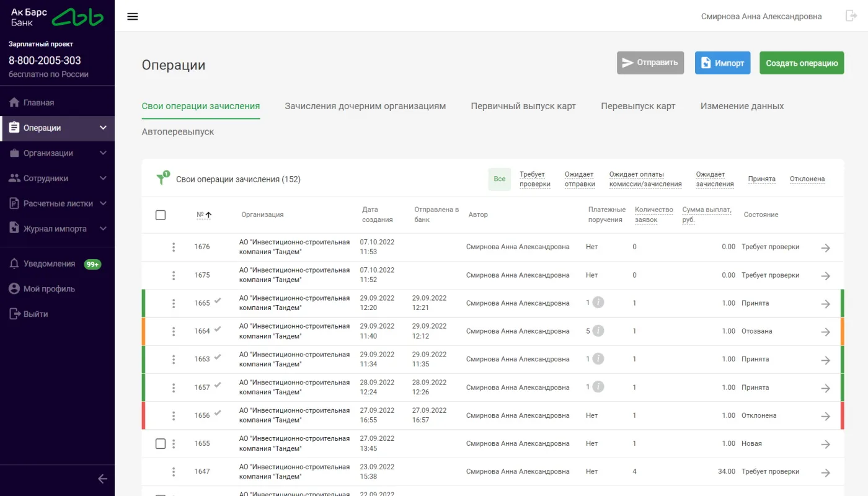Switch to Перевыпуск карт tab
Image resolution: width=868 pixels, height=496 pixels.
coord(638,106)
